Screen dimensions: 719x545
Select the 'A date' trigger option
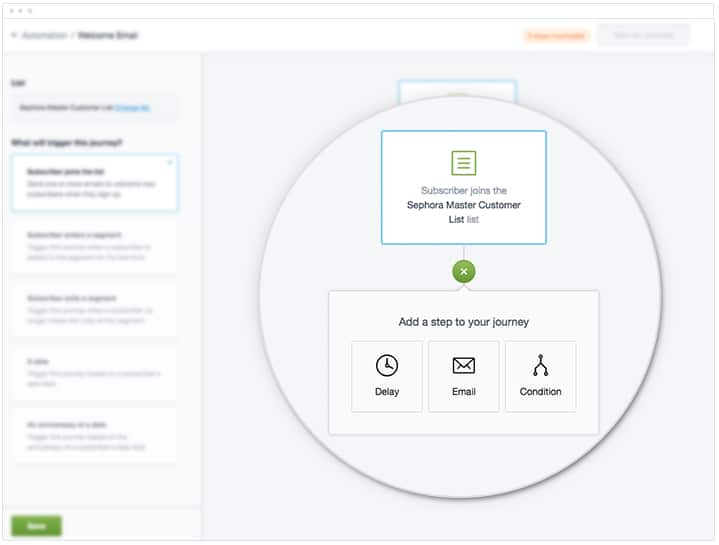(94, 372)
